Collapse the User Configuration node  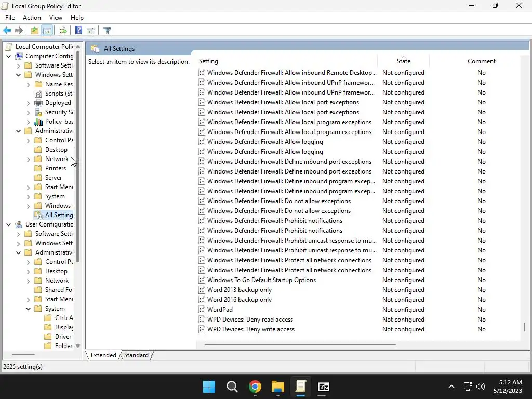pos(9,224)
